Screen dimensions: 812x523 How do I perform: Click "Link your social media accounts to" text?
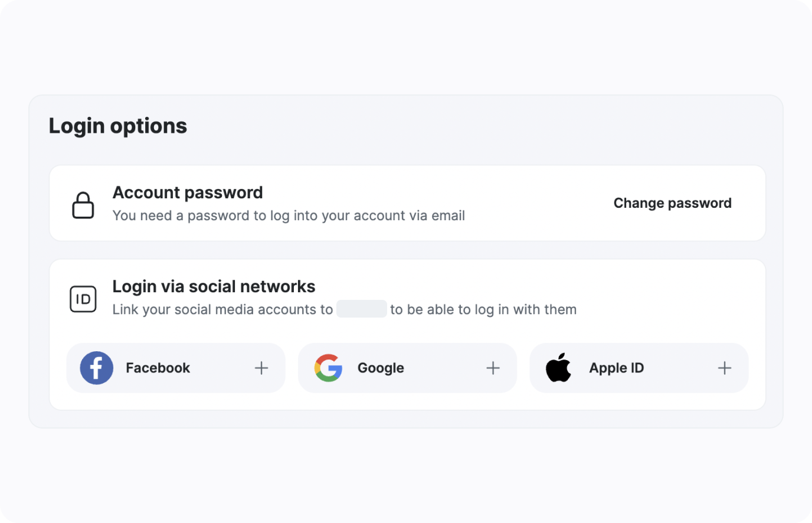tap(222, 309)
